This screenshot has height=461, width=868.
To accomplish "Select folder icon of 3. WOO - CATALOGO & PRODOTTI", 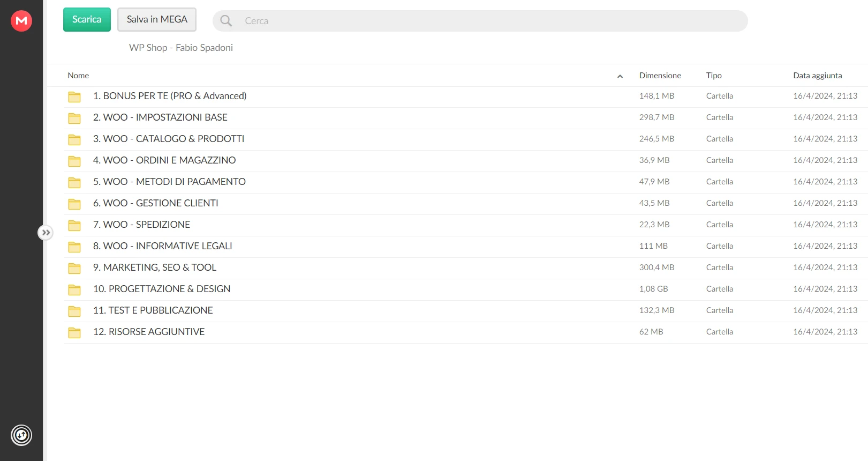I will pyautogui.click(x=74, y=139).
